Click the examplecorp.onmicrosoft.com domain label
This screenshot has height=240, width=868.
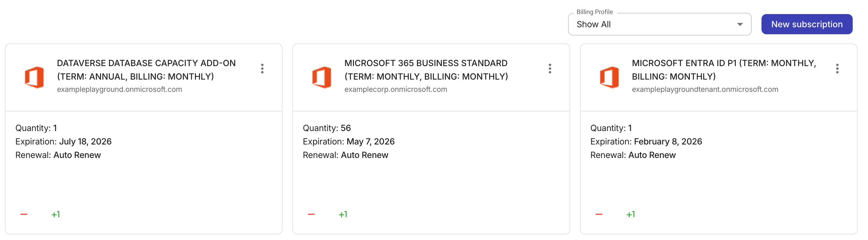395,89
